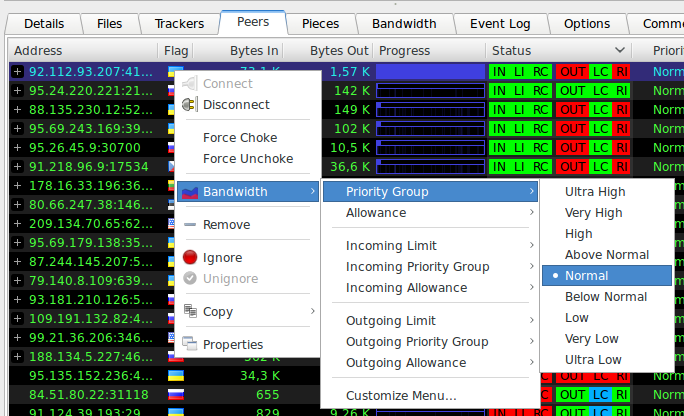Open the Event Log tab
Image resolution: width=684 pixels, height=416 pixels.
[x=500, y=24]
